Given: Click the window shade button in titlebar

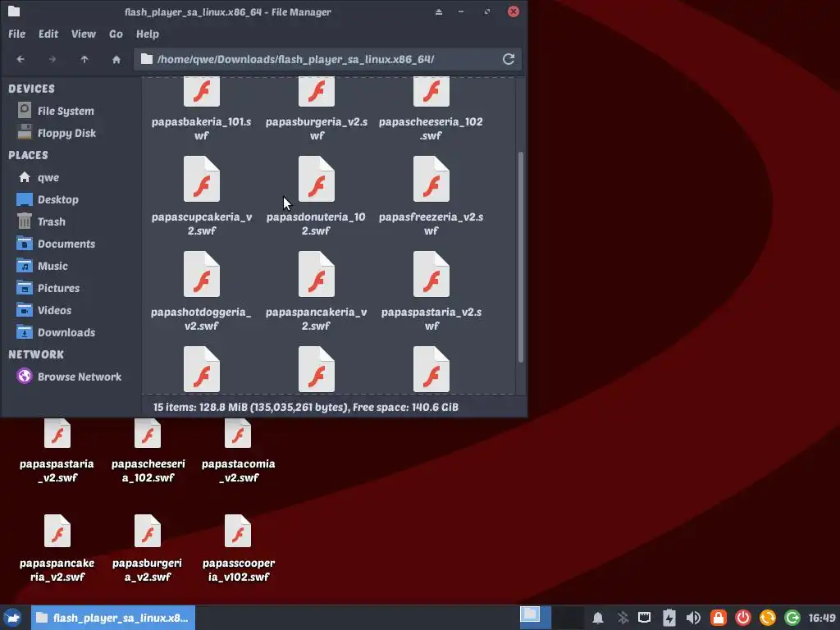Looking at the screenshot, I should [x=439, y=11].
